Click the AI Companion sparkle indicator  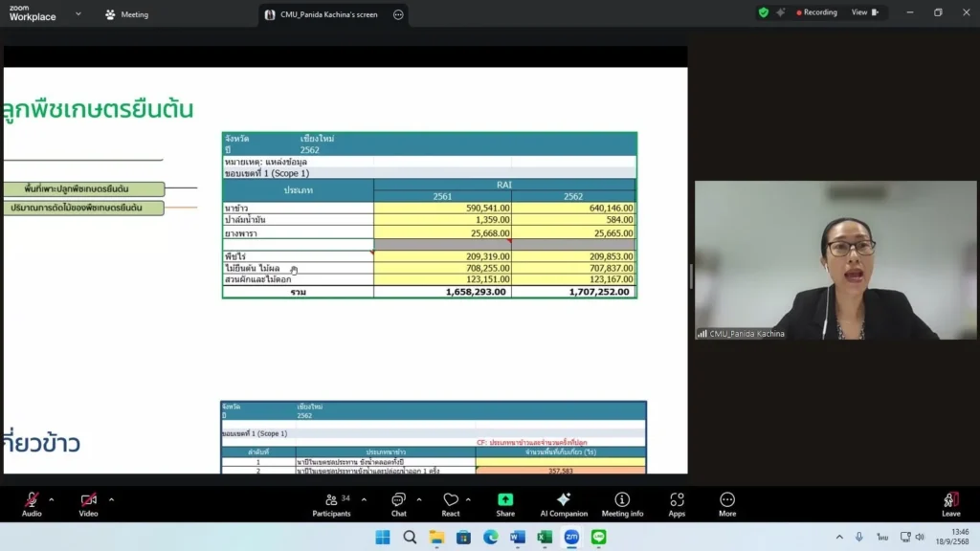tap(781, 12)
